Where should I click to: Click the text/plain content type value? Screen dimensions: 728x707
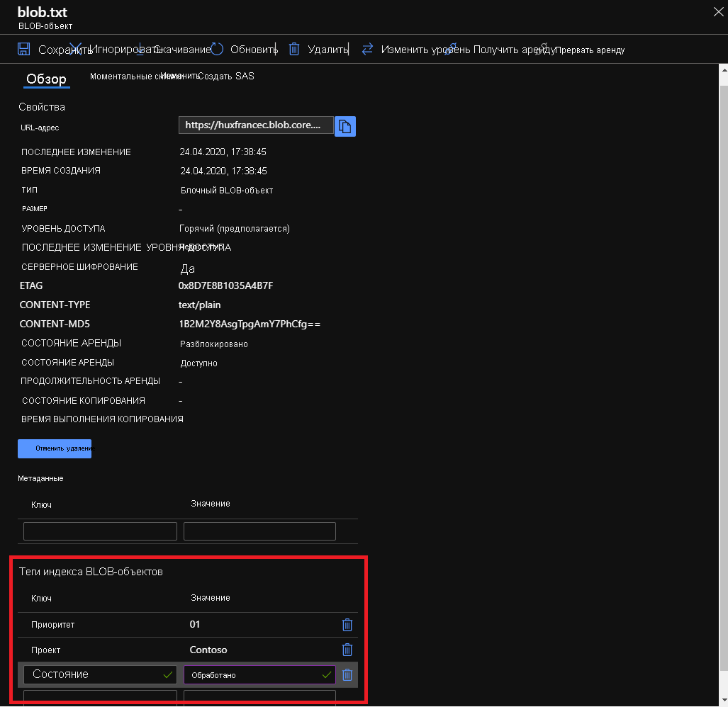[x=200, y=305]
